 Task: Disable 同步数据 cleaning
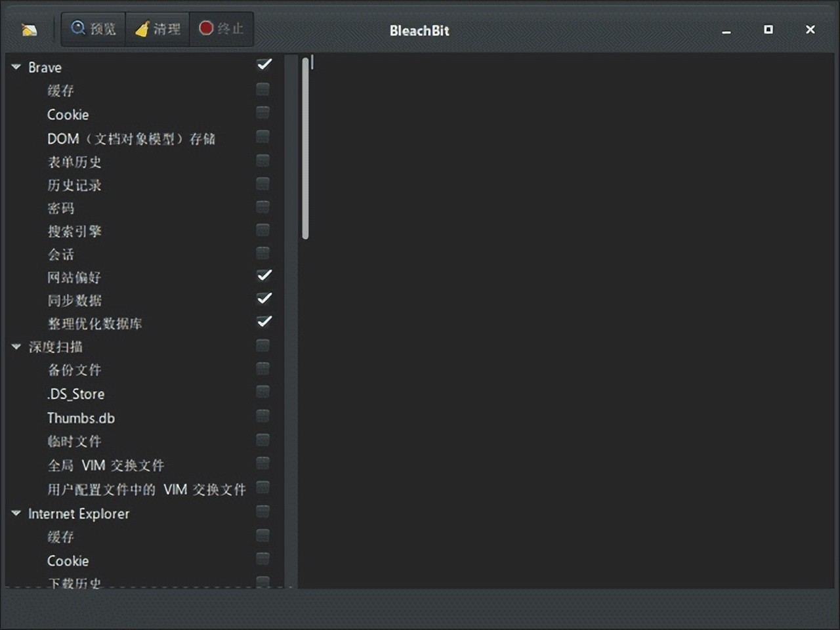coord(264,299)
